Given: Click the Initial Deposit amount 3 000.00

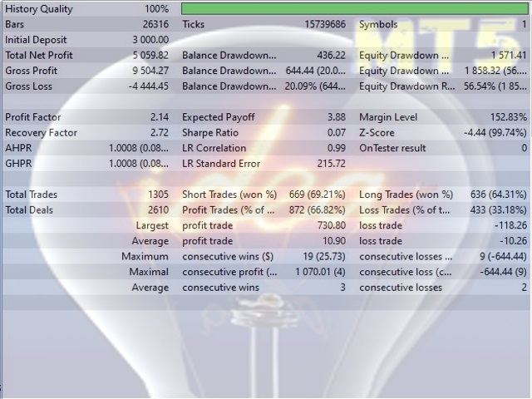Looking at the screenshot, I should point(145,40).
